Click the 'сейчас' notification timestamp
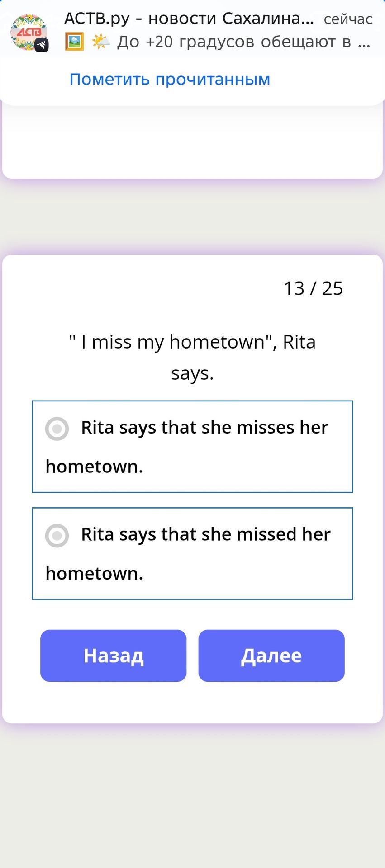 pyautogui.click(x=348, y=19)
